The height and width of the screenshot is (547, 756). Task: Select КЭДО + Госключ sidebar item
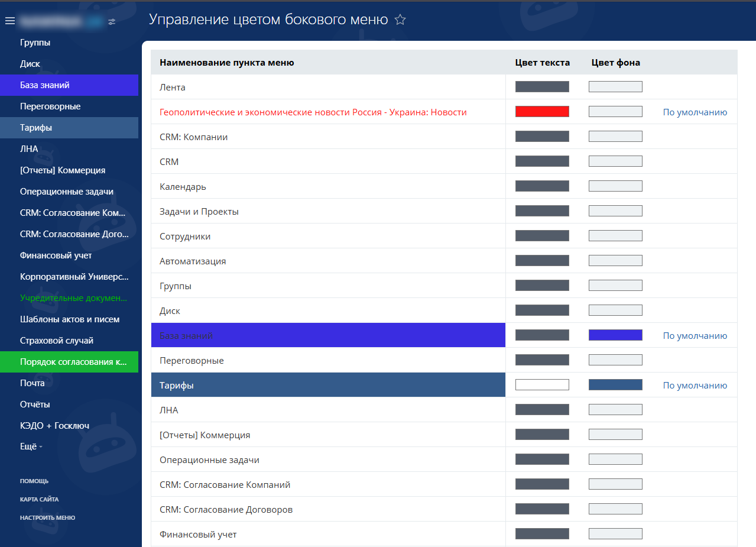[x=54, y=426]
